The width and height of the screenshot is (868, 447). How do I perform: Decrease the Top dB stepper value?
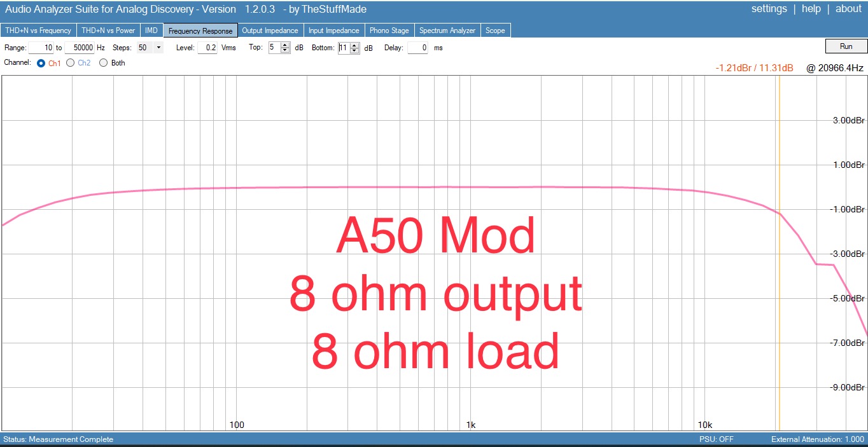(x=286, y=51)
